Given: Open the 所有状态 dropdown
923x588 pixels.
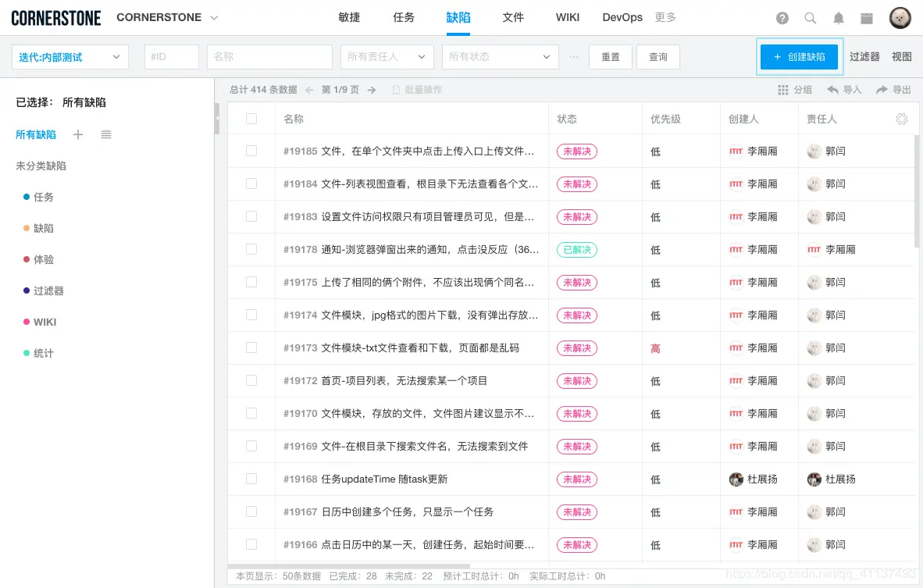Looking at the screenshot, I should click(x=500, y=57).
